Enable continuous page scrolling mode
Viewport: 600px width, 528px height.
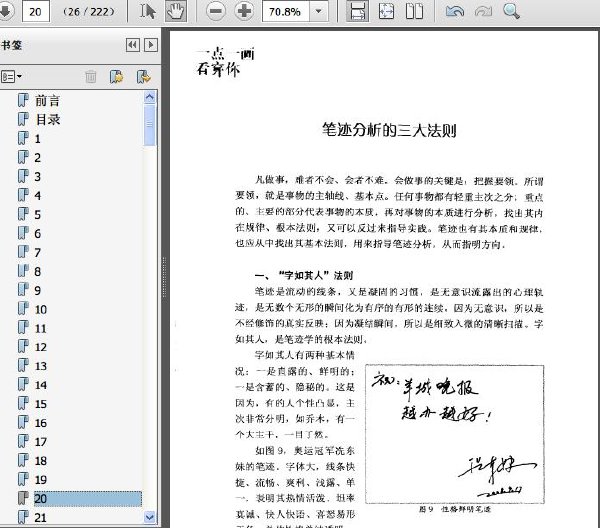(357, 11)
